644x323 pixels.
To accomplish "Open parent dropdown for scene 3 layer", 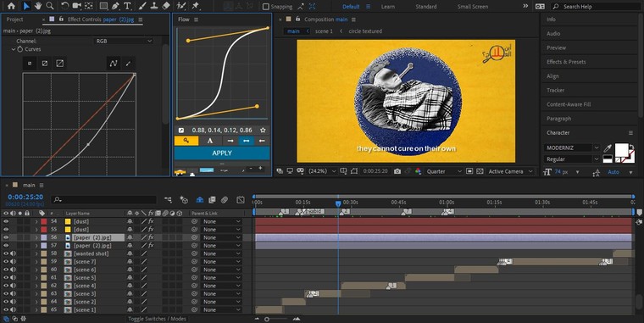I will [221, 294].
